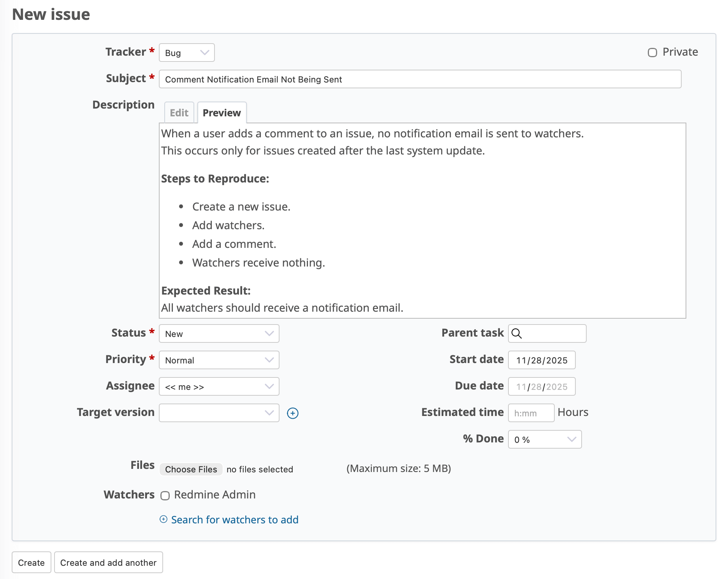Click into the Subject text field
Image resolution: width=728 pixels, height=579 pixels.
420,79
